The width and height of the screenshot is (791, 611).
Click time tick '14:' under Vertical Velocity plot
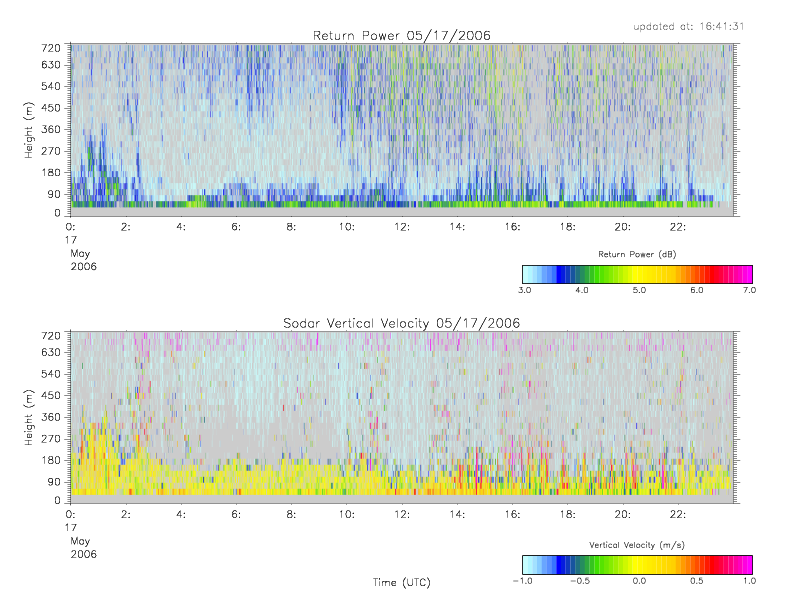coord(457,515)
